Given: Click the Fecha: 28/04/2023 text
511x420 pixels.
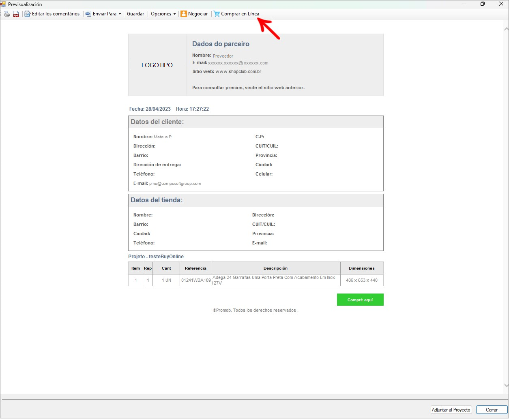Looking at the screenshot, I should (150, 109).
